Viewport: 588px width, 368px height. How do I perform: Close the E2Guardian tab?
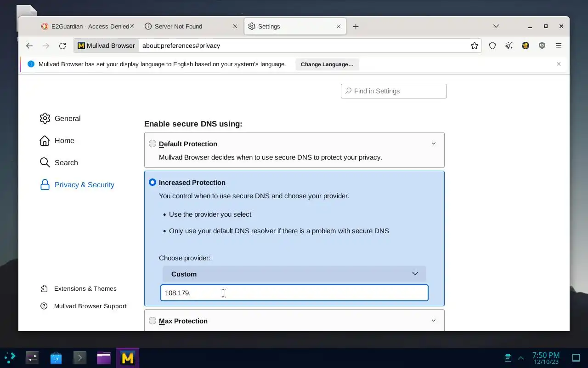tap(131, 26)
